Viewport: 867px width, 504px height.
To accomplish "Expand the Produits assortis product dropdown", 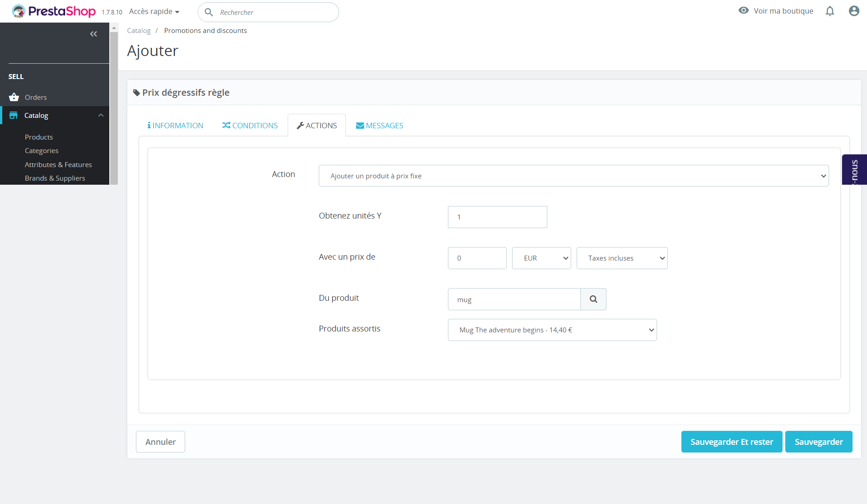I will pyautogui.click(x=552, y=330).
